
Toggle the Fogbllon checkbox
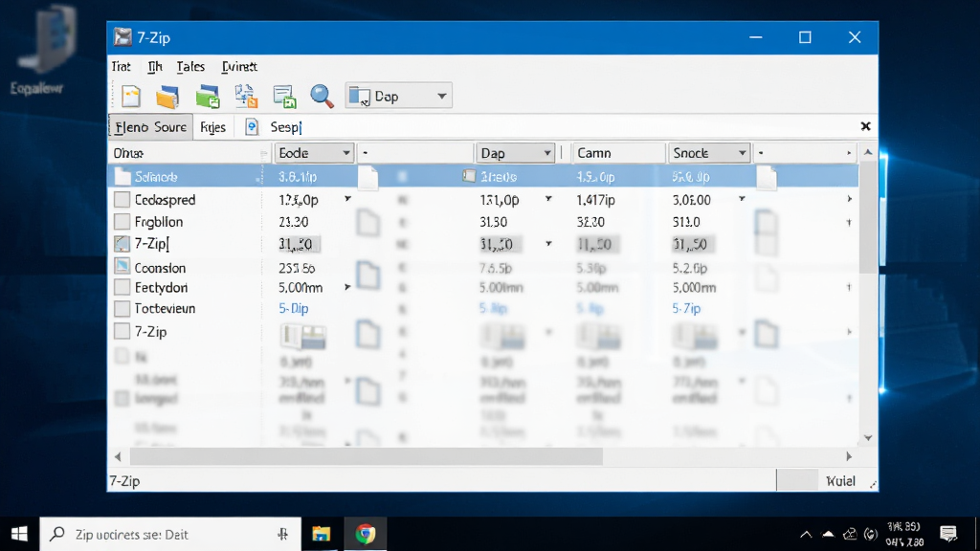pyautogui.click(x=122, y=222)
